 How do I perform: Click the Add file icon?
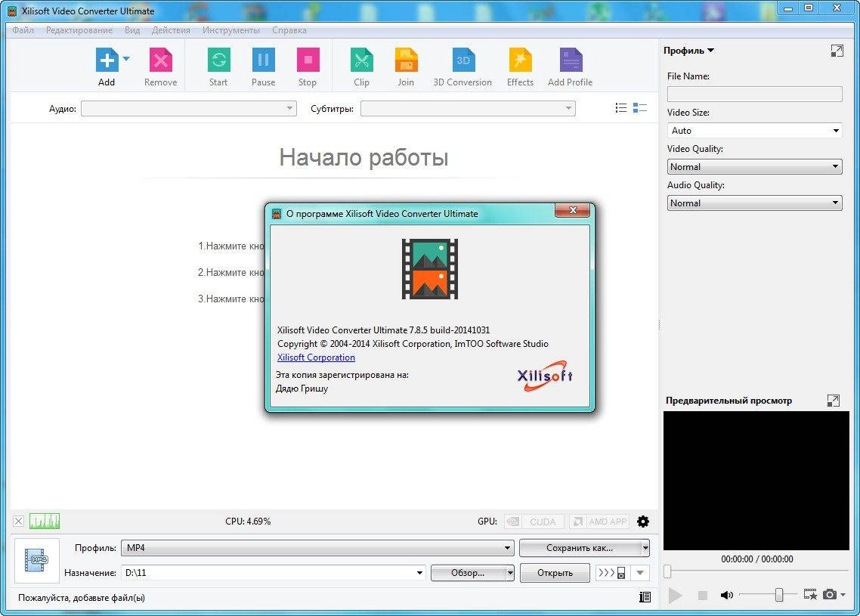coord(107,60)
